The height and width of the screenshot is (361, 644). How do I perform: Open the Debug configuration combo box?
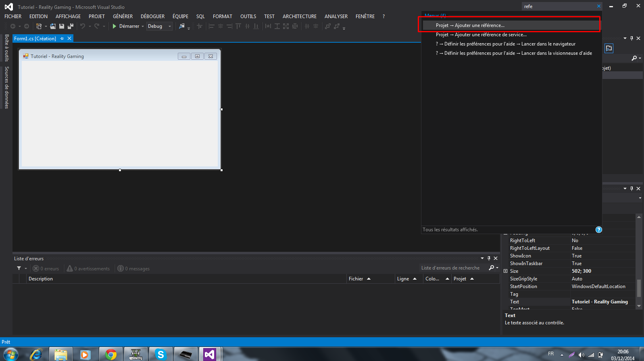click(x=159, y=26)
